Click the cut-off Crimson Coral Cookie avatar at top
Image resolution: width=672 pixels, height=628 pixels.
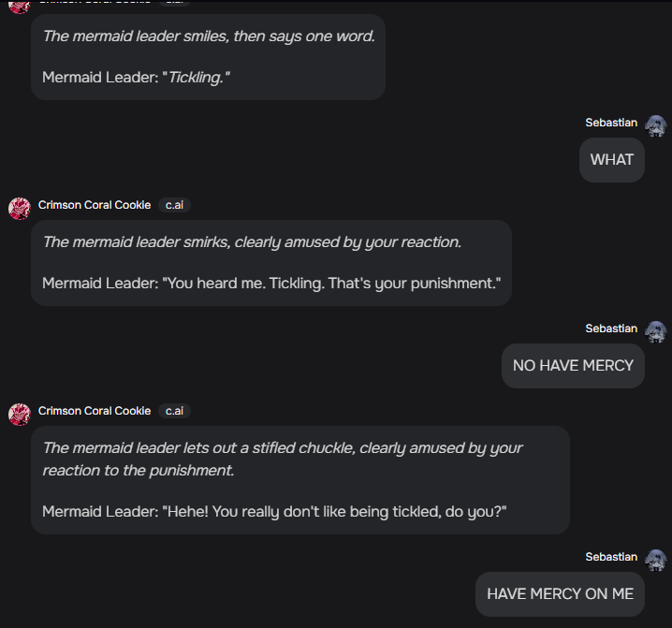coord(20,5)
